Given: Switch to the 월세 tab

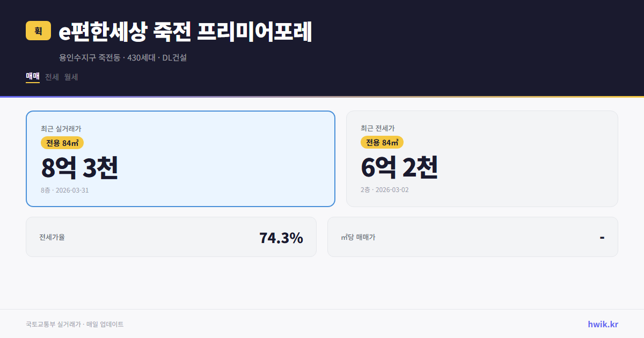Looking at the screenshot, I should click(70, 77).
